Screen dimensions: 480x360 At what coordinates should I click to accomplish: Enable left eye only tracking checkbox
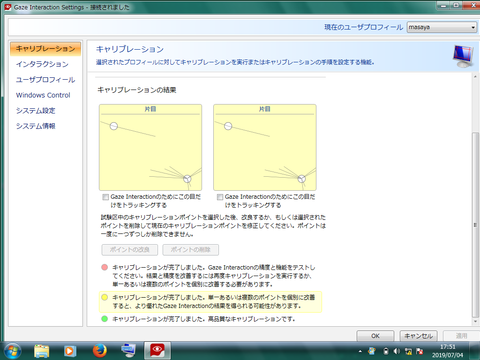(106, 197)
